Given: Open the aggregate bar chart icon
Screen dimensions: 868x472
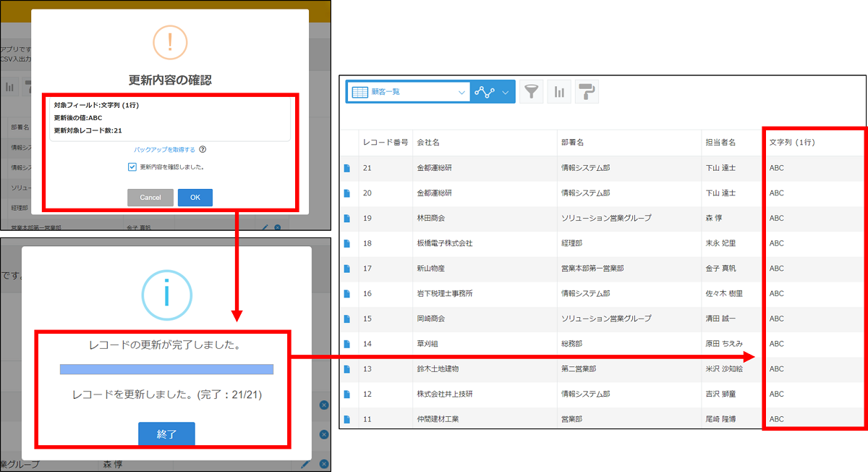Looking at the screenshot, I should tap(558, 92).
